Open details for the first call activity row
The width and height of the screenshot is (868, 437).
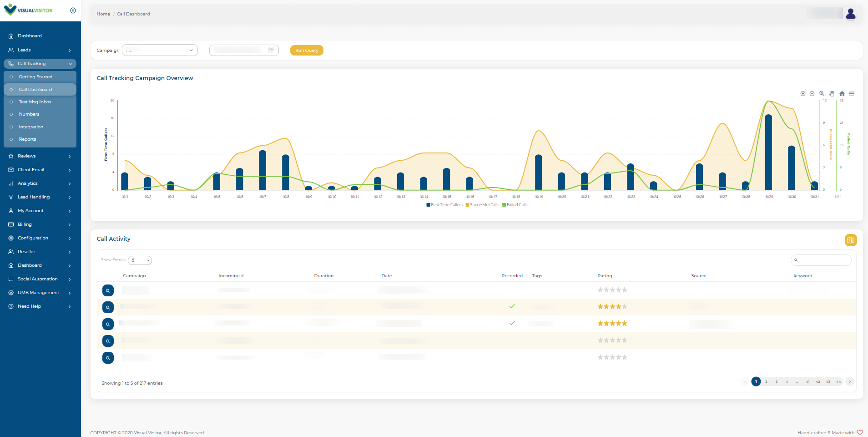pyautogui.click(x=108, y=290)
